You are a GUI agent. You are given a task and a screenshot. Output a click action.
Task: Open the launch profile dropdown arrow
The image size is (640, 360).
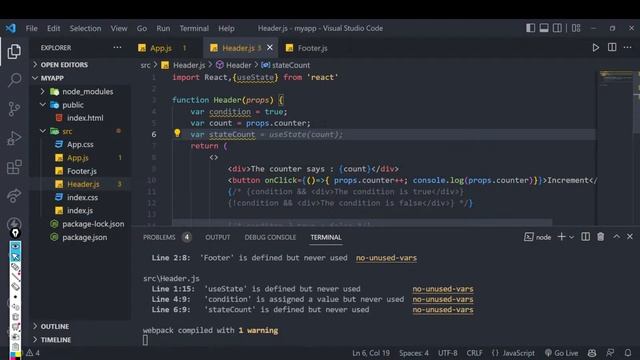tap(571, 237)
